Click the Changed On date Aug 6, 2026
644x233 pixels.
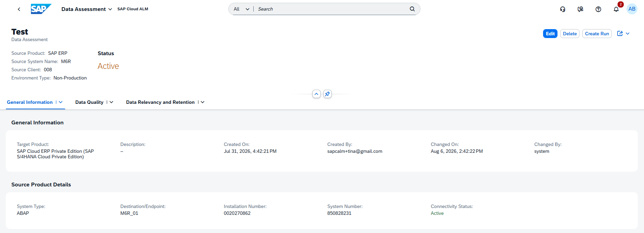point(457,151)
